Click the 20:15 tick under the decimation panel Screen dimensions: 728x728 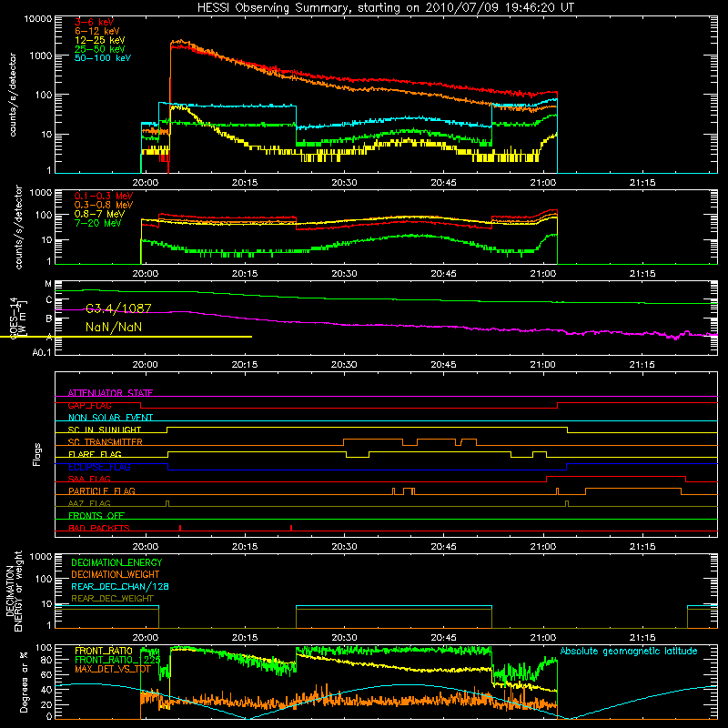point(245,638)
